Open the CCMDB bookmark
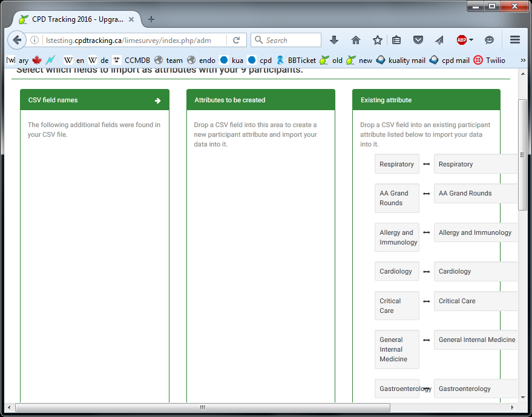The width and height of the screenshot is (532, 417). coord(131,61)
